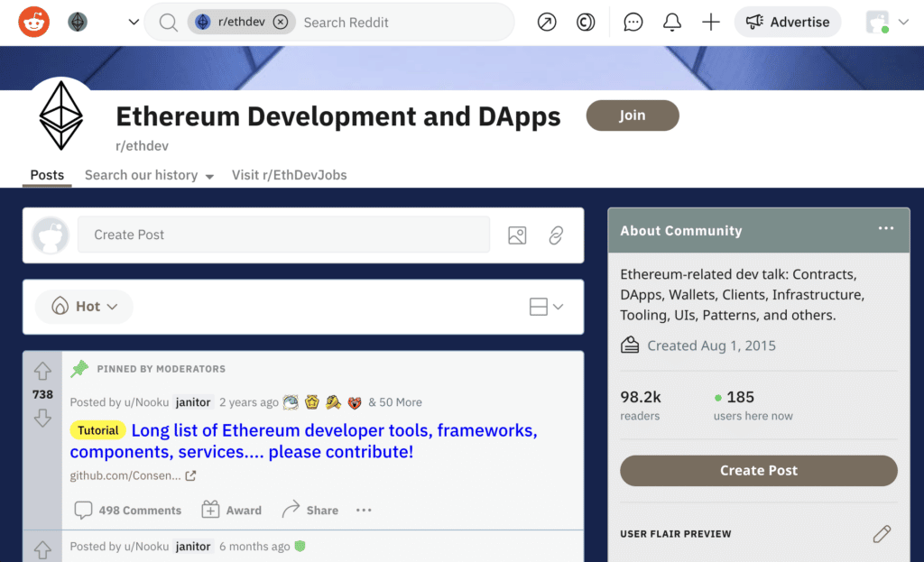Click the r/ethdev subtitle text
Image resolution: width=924 pixels, height=562 pixels.
click(142, 146)
